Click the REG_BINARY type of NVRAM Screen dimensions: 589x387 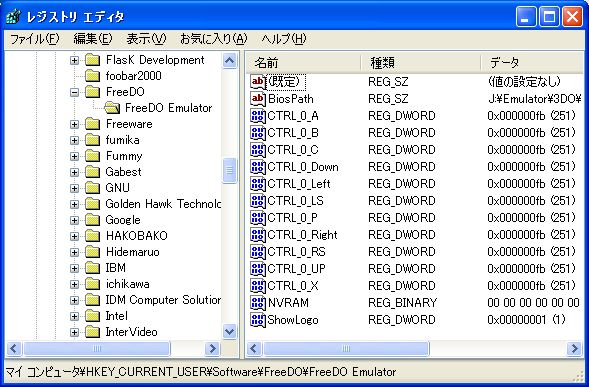click(402, 303)
